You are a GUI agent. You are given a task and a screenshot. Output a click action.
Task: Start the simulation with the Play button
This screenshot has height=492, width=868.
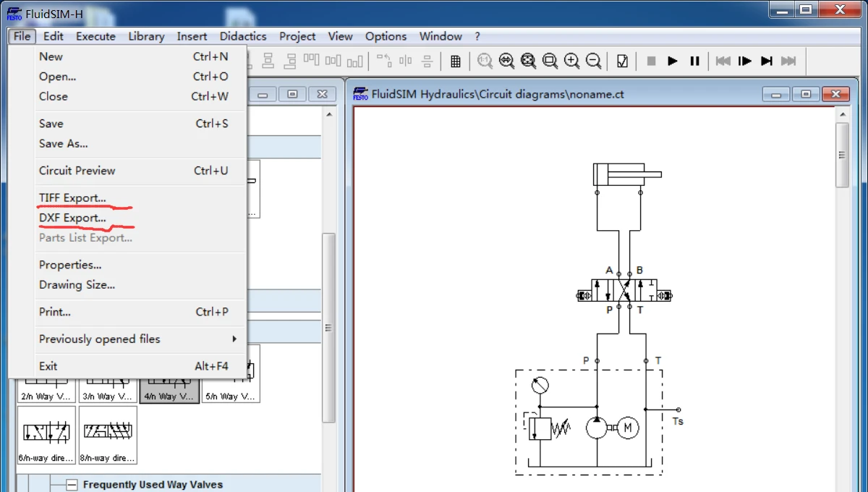673,61
